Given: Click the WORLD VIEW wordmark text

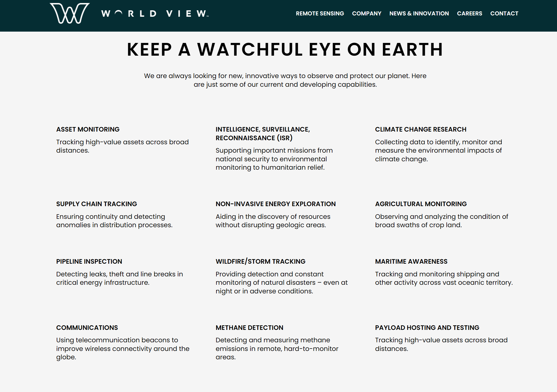Looking at the screenshot, I should 155,14.
